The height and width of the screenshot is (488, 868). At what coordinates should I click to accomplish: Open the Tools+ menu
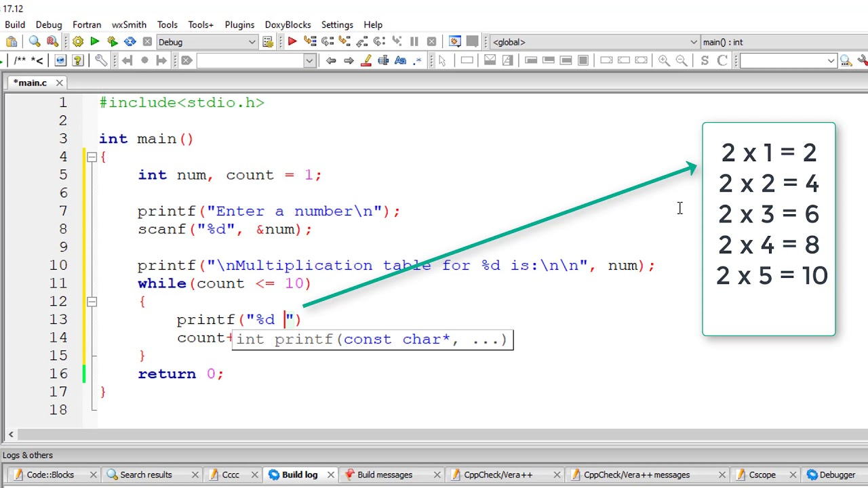[x=201, y=24]
